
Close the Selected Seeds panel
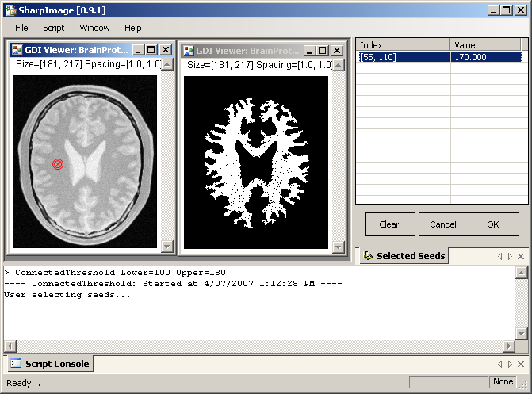pos(521,256)
